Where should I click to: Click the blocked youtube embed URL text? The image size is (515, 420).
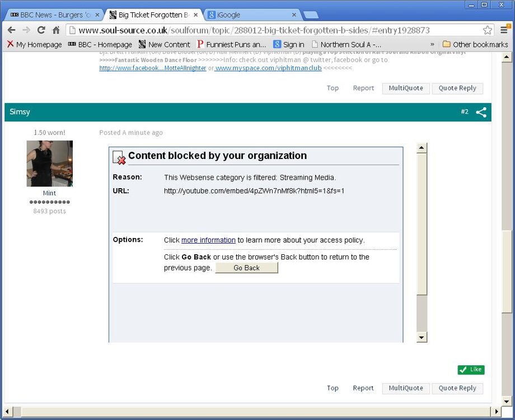click(254, 191)
